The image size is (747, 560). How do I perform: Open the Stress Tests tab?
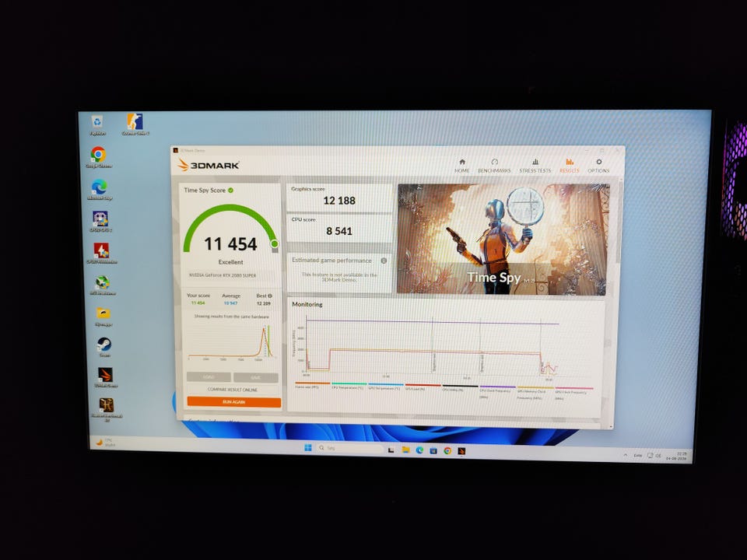(x=535, y=166)
